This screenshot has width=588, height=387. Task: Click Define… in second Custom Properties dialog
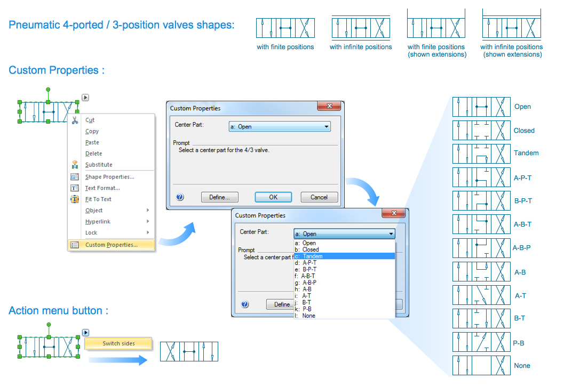point(281,304)
